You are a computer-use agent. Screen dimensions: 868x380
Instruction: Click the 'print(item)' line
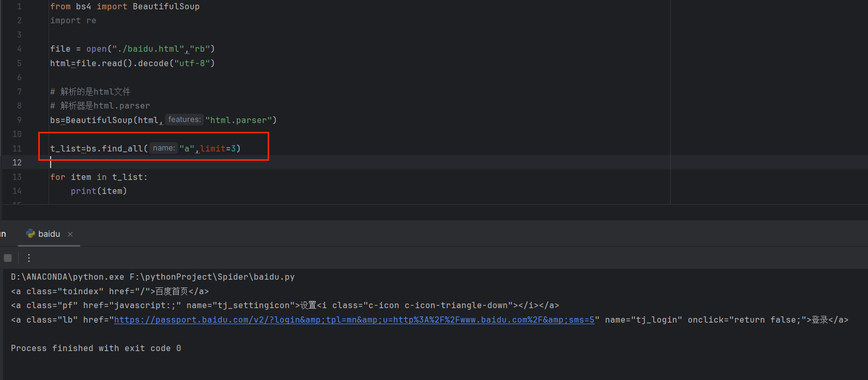tap(99, 191)
